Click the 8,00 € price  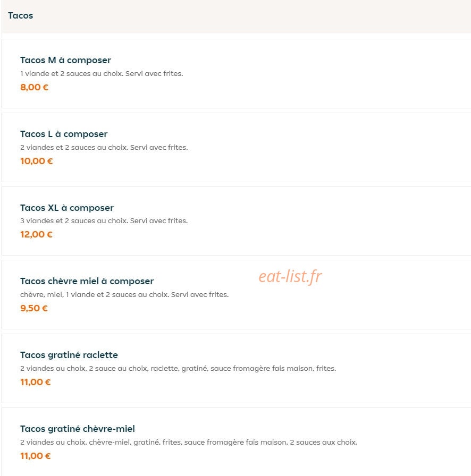(x=35, y=88)
